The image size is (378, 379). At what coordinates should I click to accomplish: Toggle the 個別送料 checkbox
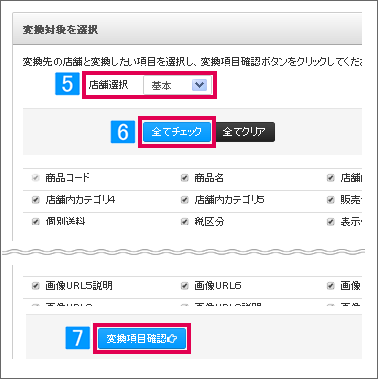tap(36, 222)
